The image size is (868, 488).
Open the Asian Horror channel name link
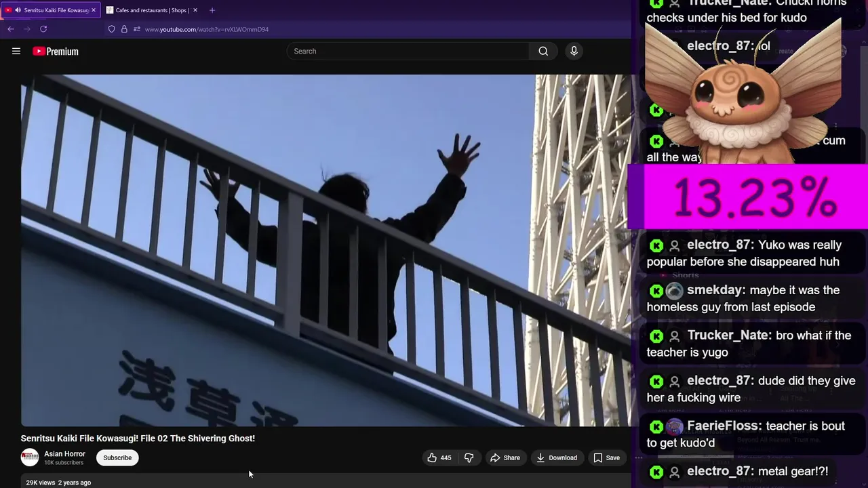[x=64, y=454]
